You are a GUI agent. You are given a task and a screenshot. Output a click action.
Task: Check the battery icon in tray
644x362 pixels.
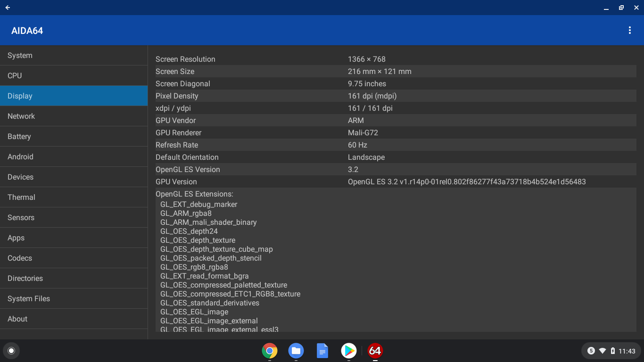613,351
